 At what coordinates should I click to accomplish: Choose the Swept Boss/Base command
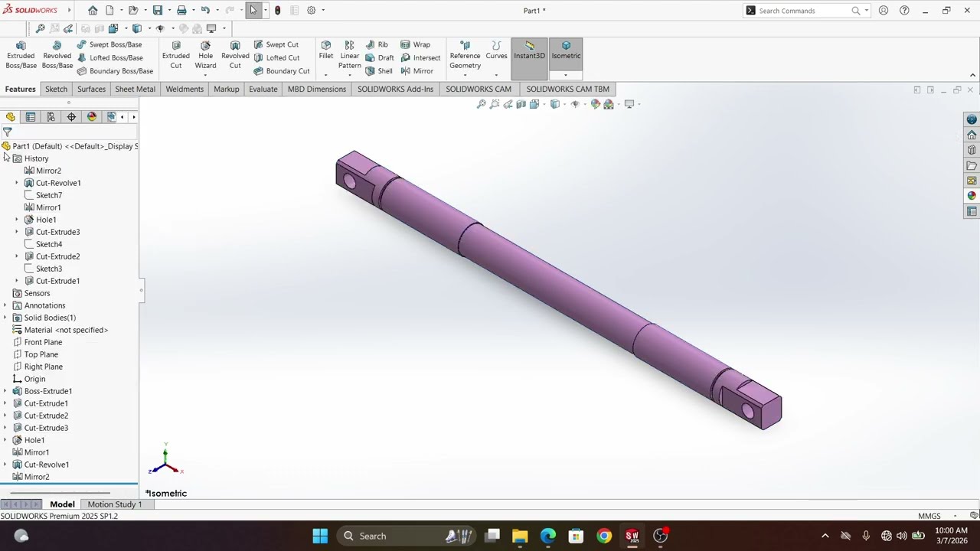(109, 44)
